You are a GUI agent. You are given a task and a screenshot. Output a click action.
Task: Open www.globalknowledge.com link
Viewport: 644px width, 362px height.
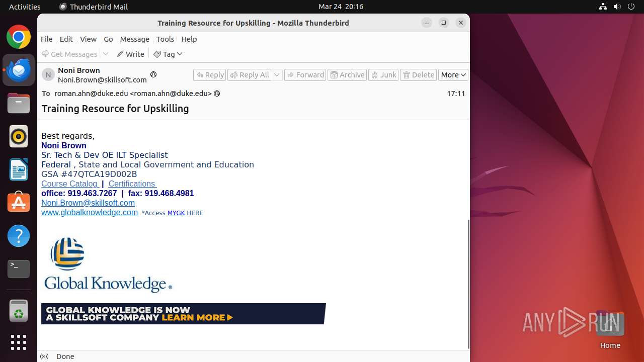pyautogui.click(x=90, y=213)
